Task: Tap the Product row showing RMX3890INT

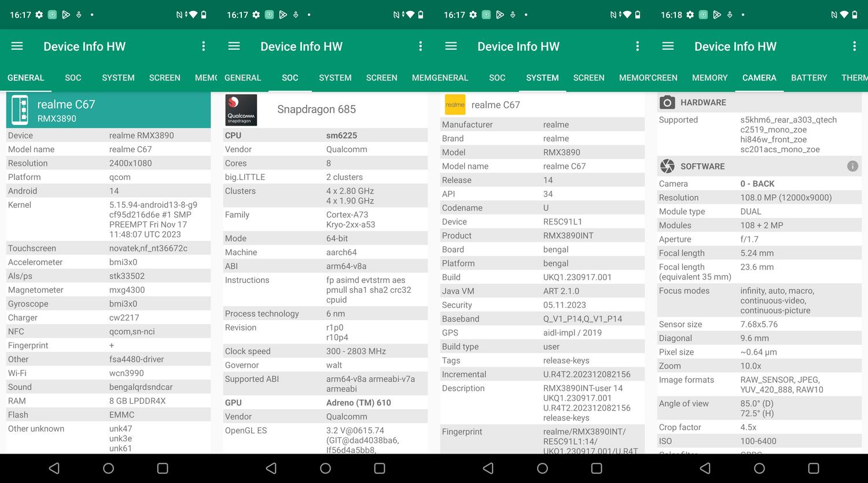Action: coord(542,235)
